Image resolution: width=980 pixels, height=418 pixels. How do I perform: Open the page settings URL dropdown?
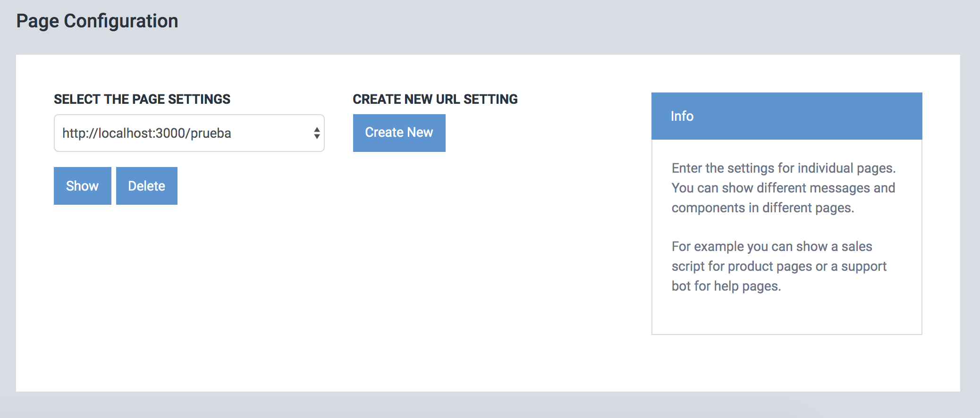[x=189, y=133]
